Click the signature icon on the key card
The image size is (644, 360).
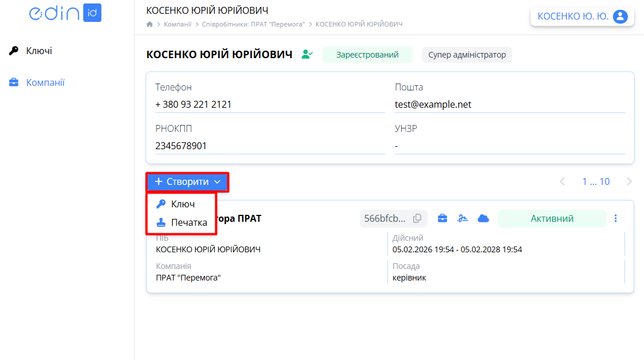(x=463, y=218)
